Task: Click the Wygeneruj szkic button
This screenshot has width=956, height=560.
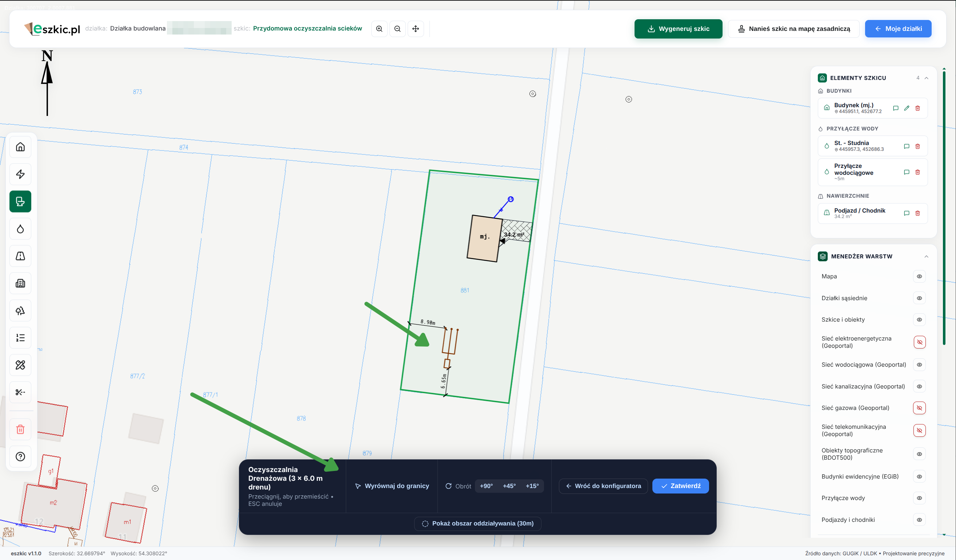Action: click(678, 29)
